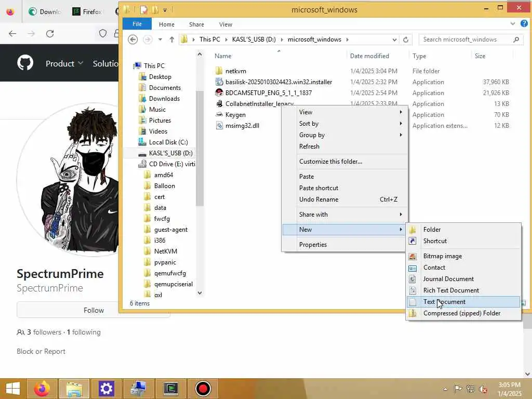The image size is (532, 399).
Task: Open the File ribbon tab
Action: pos(137,24)
